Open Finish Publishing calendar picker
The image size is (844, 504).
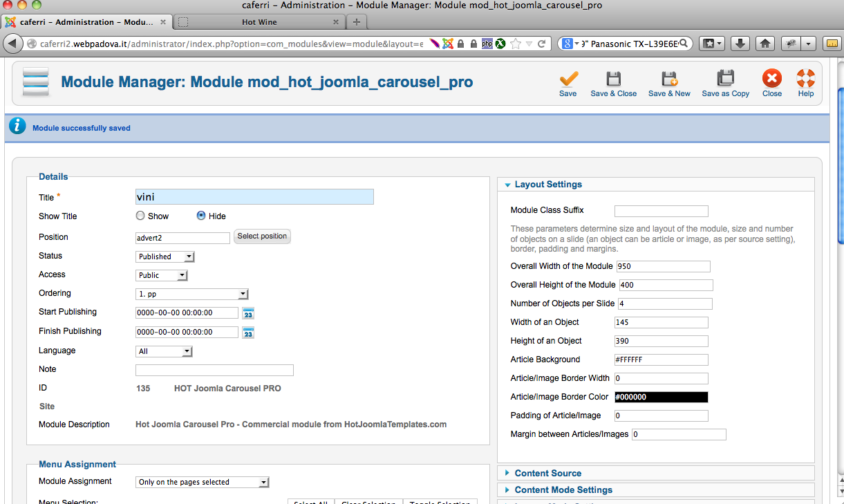coord(248,333)
